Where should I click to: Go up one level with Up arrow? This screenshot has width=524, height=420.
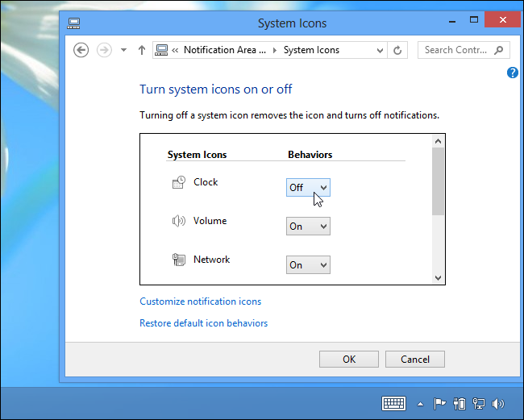click(142, 50)
